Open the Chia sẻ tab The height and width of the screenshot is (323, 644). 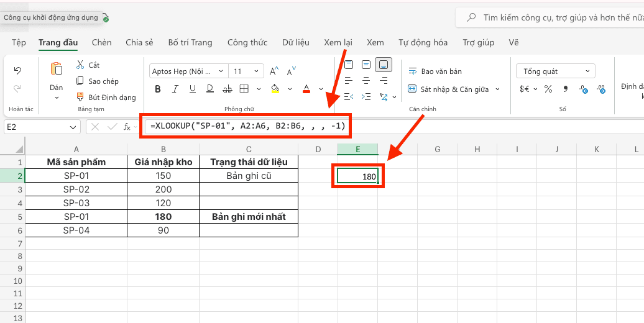click(139, 43)
